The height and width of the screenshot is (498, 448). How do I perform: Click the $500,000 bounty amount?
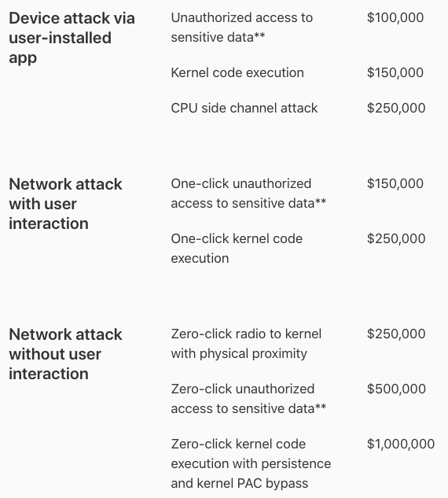396,389
